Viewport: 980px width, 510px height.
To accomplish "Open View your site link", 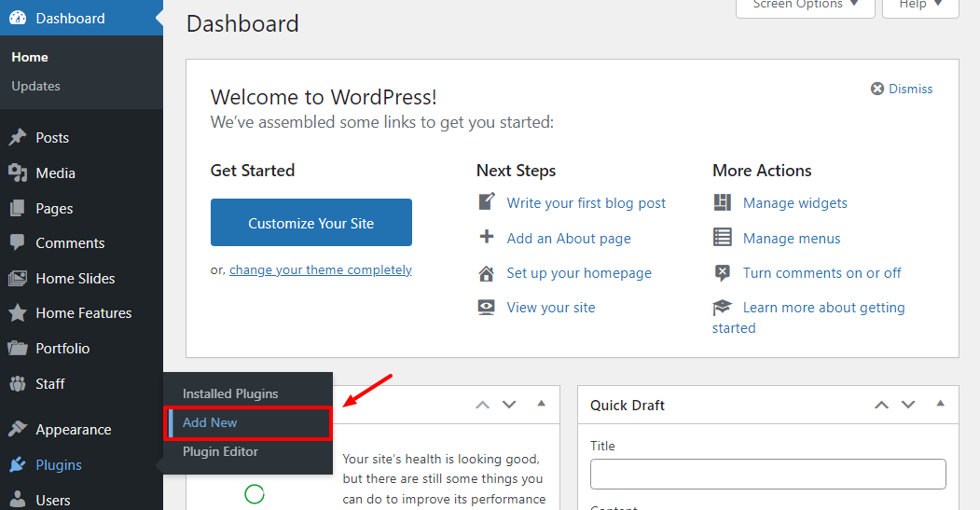I will (551, 308).
